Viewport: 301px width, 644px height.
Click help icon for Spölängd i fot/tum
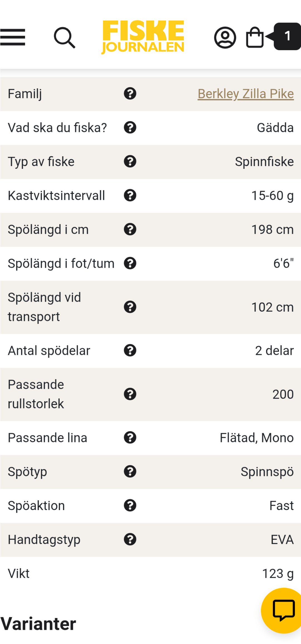130,264
